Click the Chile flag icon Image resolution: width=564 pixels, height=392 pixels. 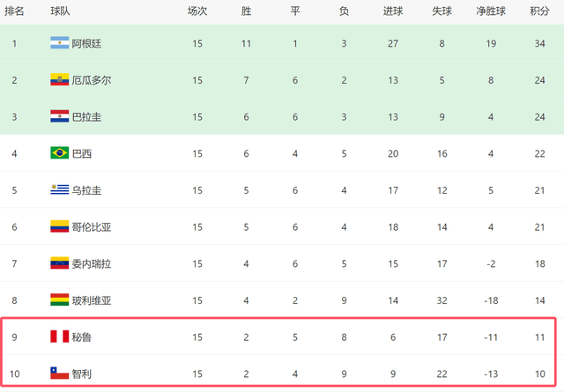click(x=59, y=374)
